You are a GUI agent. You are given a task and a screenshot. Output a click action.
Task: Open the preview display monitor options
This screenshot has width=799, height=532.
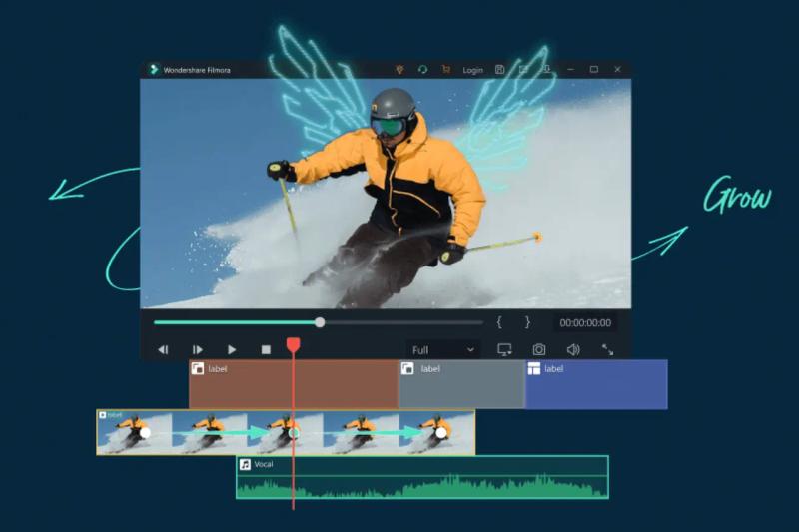click(504, 349)
